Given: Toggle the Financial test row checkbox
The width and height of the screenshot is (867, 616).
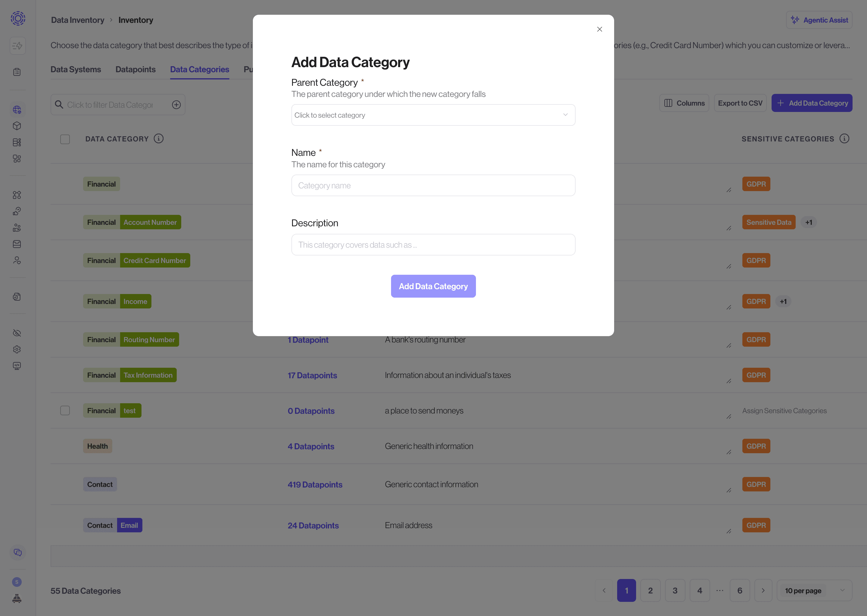Looking at the screenshot, I should 65,411.
